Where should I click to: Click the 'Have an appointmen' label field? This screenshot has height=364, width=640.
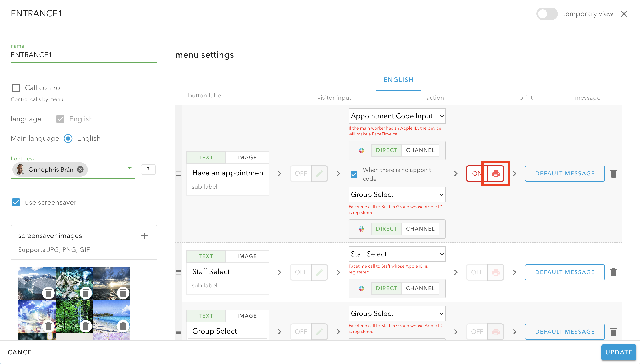[228, 173]
